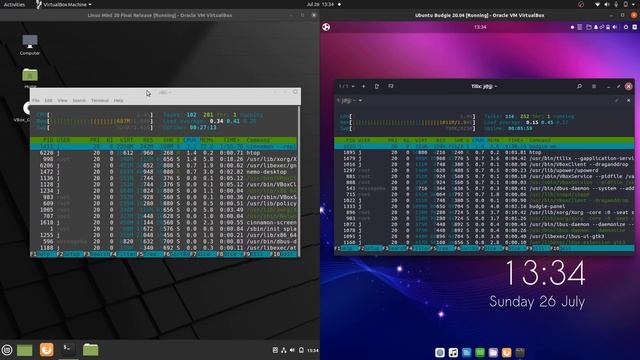Click Activities in GNOME top bar
The image size is (640, 360).
(x=14, y=4)
